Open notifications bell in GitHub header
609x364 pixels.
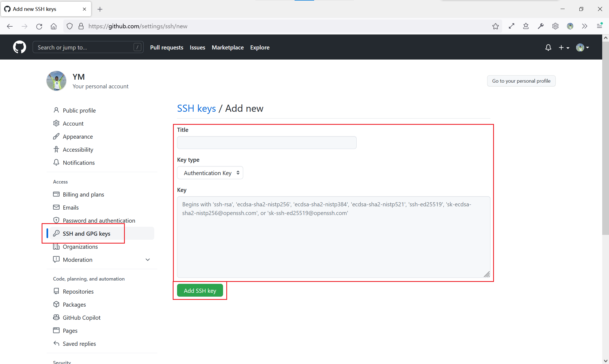[x=548, y=48]
